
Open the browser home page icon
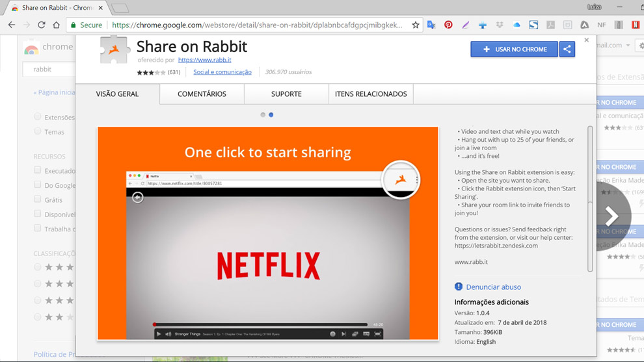click(56, 25)
